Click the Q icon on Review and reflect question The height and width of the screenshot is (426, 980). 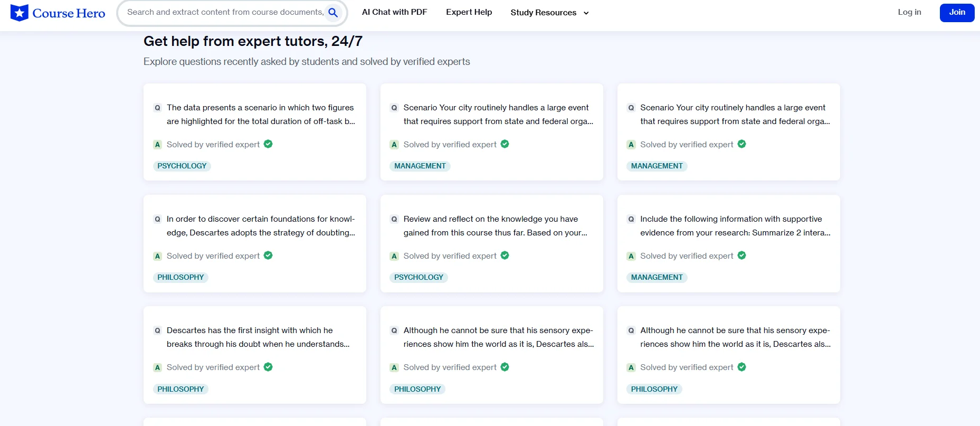(x=394, y=219)
